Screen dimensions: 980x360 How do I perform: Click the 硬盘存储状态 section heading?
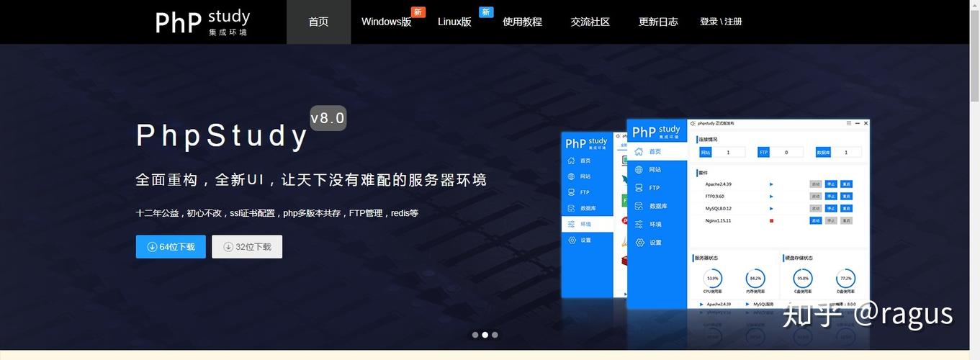point(799,258)
